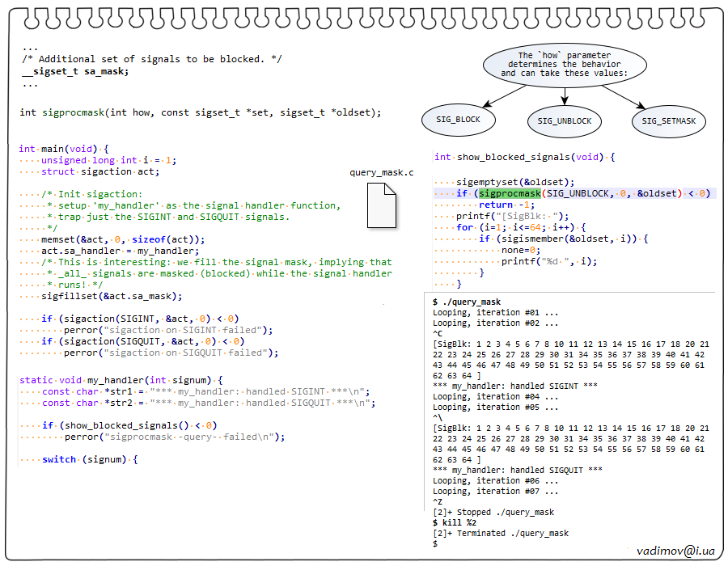The width and height of the screenshot is (728, 566).
Task: Click the show_blocked_signals function header
Action: pyautogui.click(x=524, y=157)
